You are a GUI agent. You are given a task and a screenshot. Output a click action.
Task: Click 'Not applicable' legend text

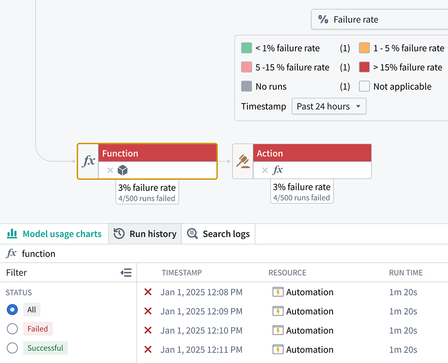click(x=402, y=87)
